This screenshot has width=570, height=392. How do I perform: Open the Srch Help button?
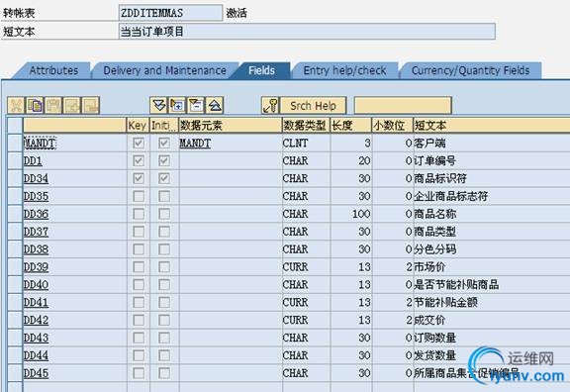tap(313, 106)
